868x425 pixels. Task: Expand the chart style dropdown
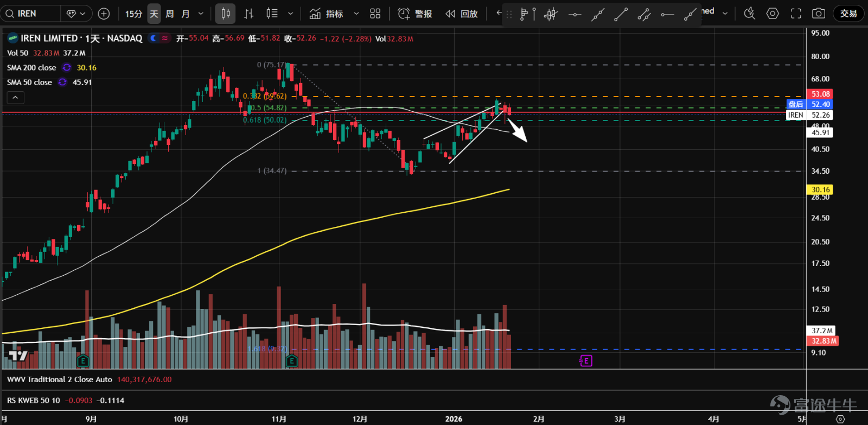tap(290, 14)
